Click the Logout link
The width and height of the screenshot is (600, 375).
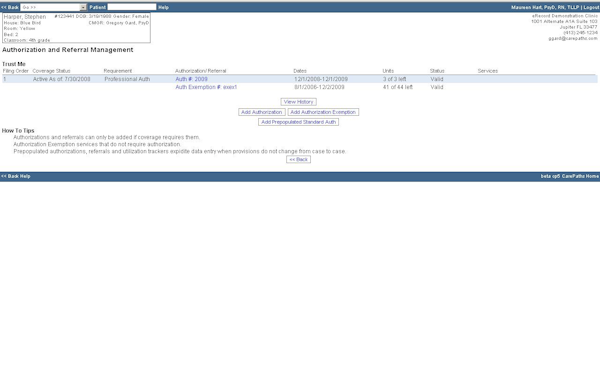[591, 7]
